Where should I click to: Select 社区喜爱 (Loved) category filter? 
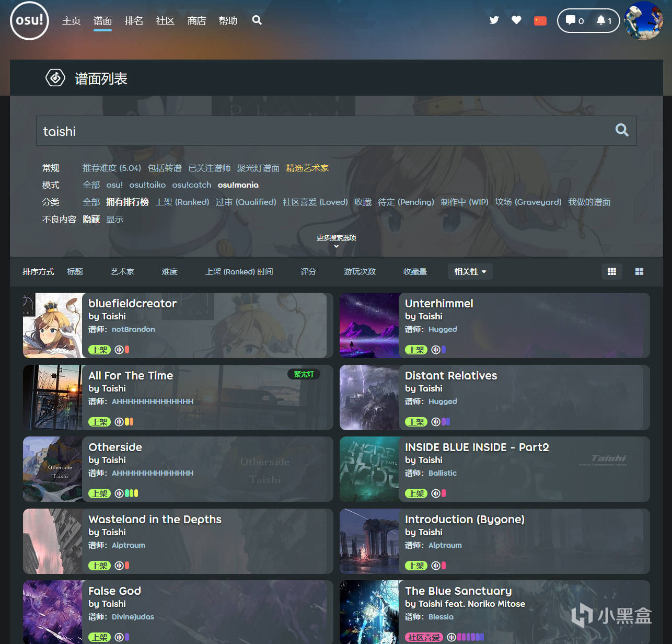pos(315,202)
